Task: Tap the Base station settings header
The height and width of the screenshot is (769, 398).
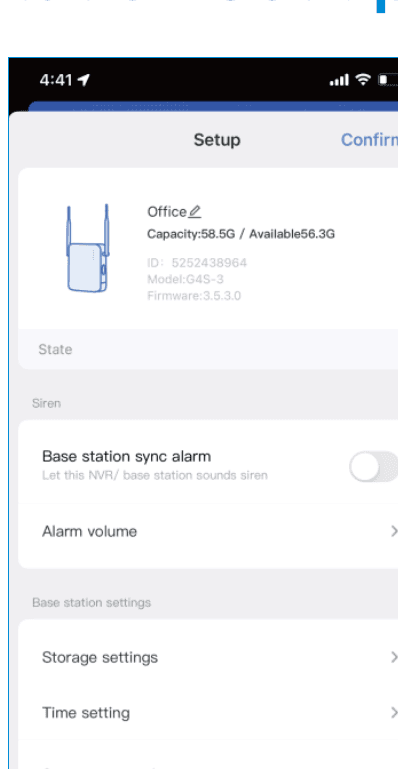Action: point(92,602)
